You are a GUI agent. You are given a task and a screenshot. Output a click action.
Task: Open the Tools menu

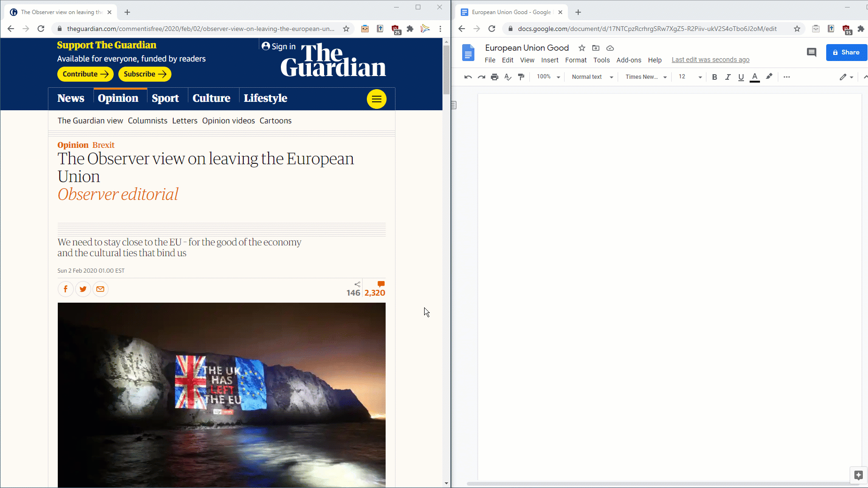[x=601, y=60]
